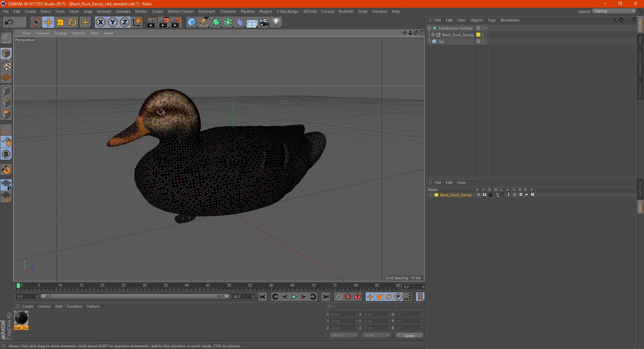Click the Render to Picture Viewer icon
The image size is (644, 349).
pos(164,22)
